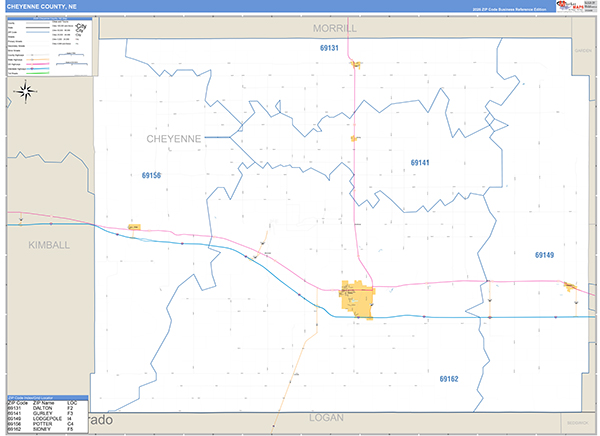The width and height of the screenshot is (600, 436).
Task: Click the blue interstate sample in legend
Action: pos(38,69)
